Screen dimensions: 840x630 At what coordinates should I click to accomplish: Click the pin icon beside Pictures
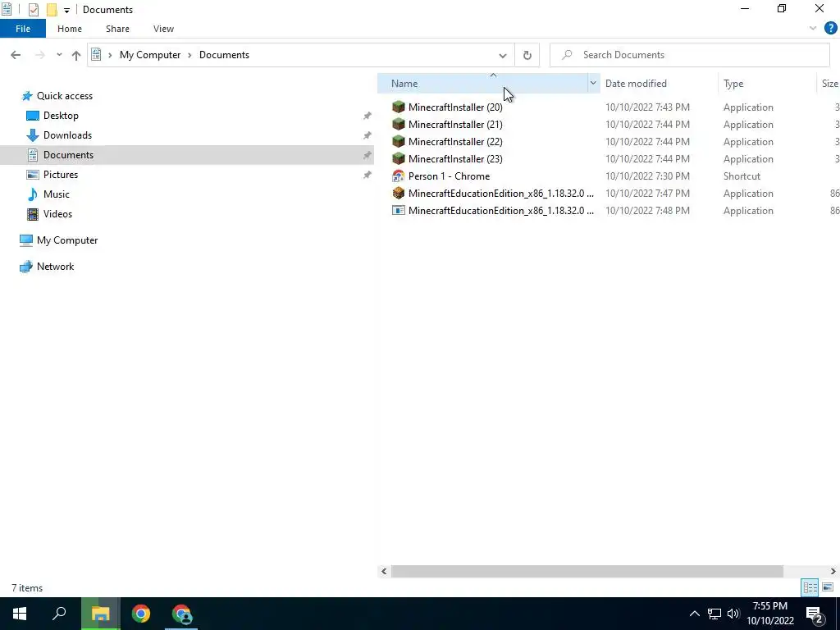click(367, 175)
